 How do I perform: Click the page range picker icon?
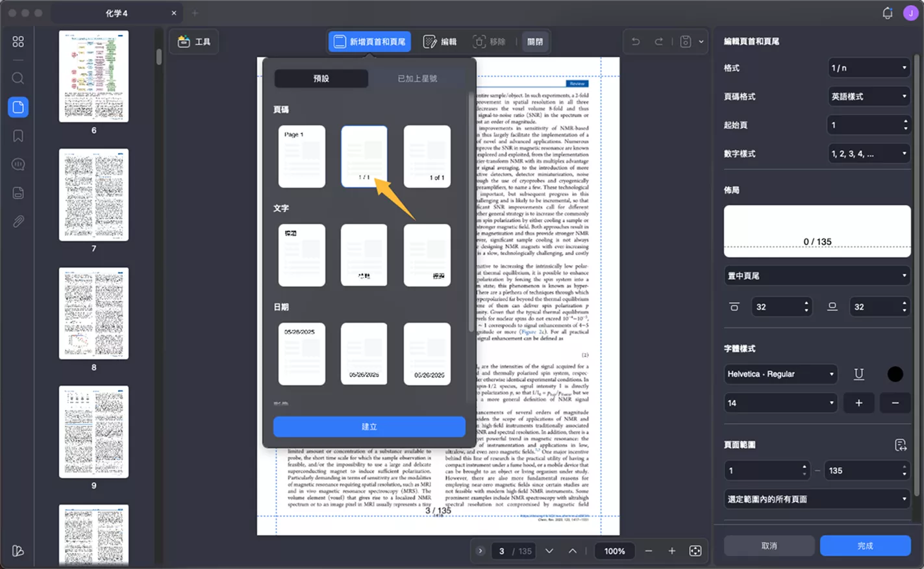coord(900,445)
